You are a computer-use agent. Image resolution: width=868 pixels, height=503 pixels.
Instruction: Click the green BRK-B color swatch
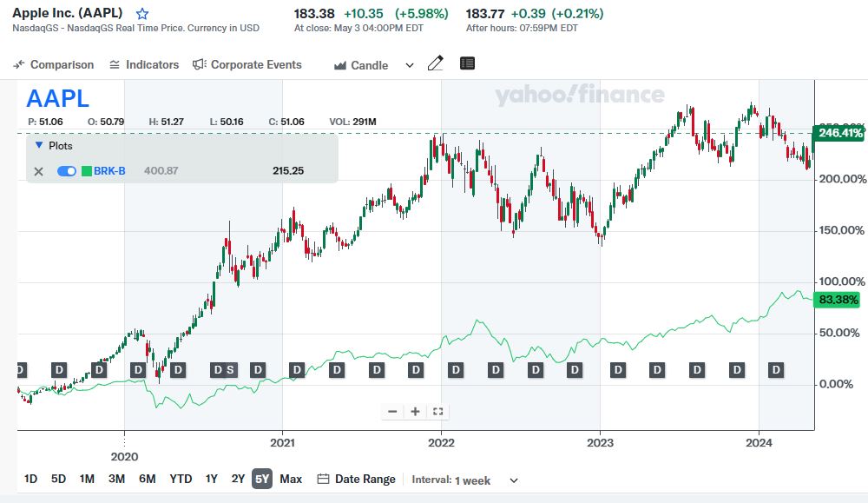(x=87, y=171)
